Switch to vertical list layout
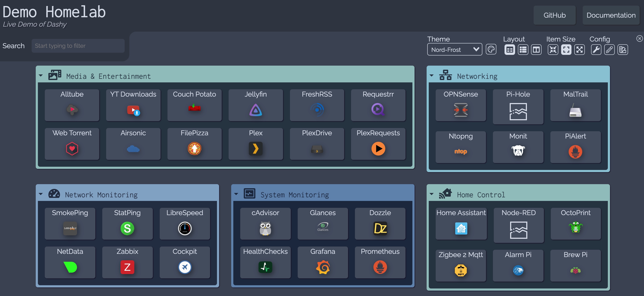644x296 pixels. click(x=523, y=49)
